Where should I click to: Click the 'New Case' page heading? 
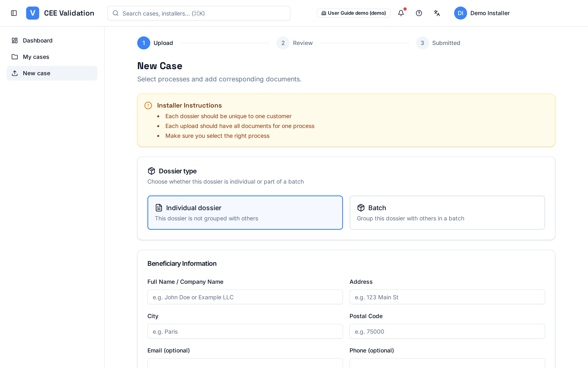click(160, 66)
